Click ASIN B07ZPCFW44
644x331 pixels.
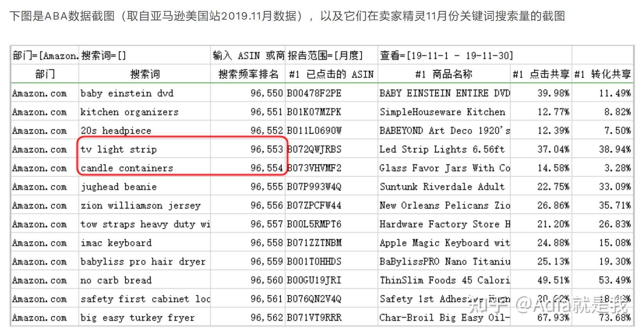click(x=314, y=206)
